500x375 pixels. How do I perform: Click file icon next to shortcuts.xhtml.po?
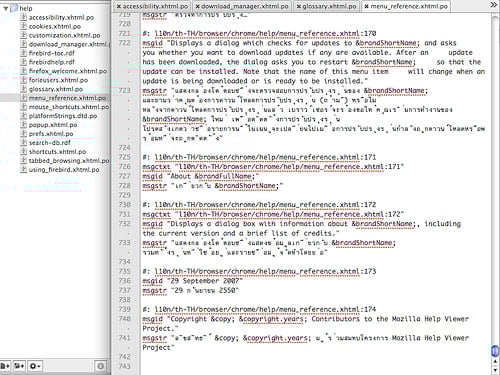pos(23,151)
